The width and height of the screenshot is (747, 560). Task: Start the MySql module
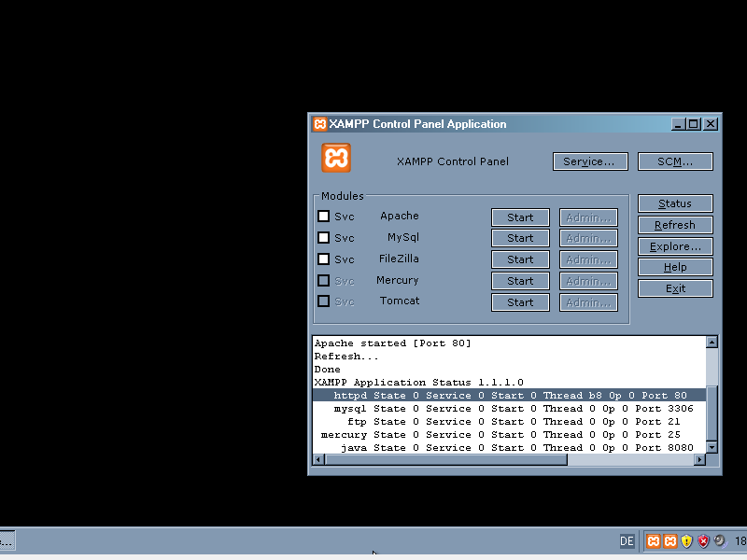pyautogui.click(x=520, y=238)
